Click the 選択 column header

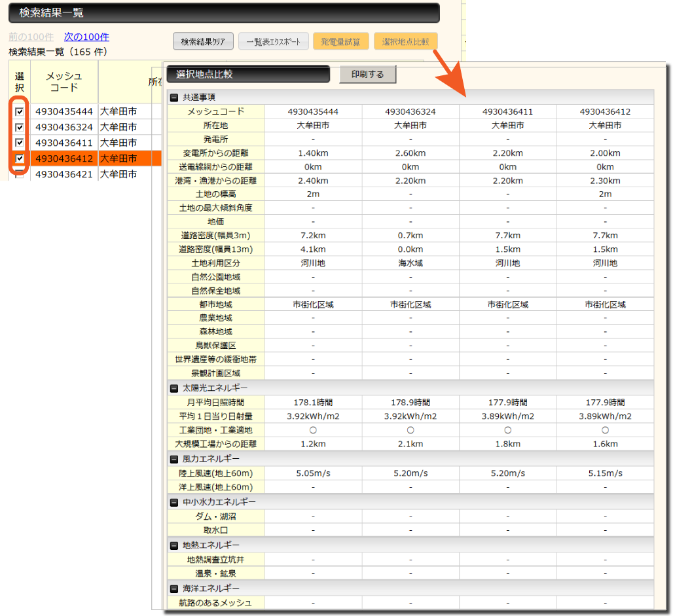(x=20, y=82)
